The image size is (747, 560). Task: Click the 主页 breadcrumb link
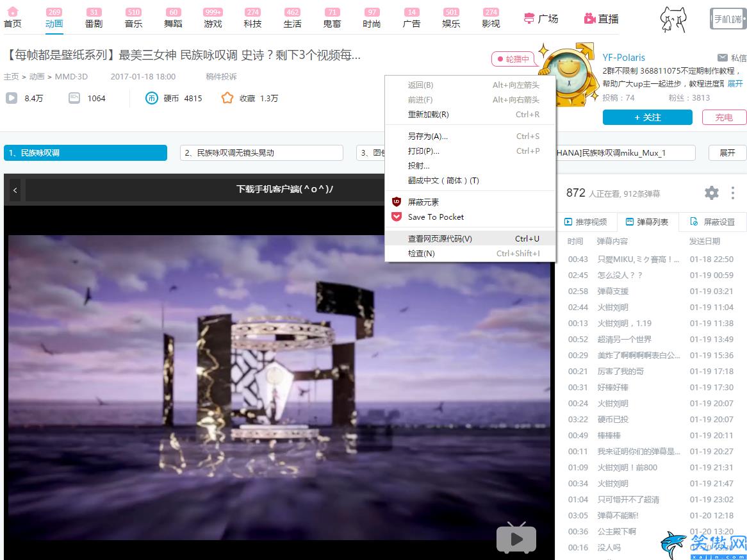point(11,77)
